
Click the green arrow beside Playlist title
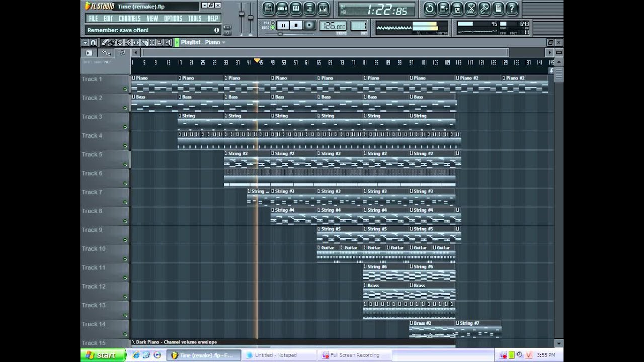coord(177,43)
